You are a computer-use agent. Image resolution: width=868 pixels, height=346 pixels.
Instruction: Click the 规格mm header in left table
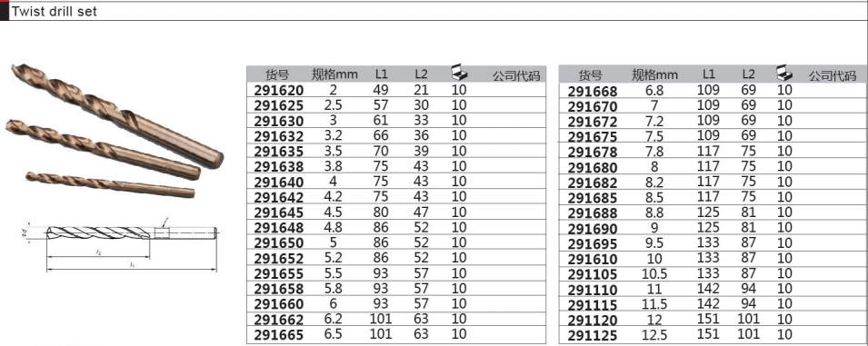[x=334, y=74]
